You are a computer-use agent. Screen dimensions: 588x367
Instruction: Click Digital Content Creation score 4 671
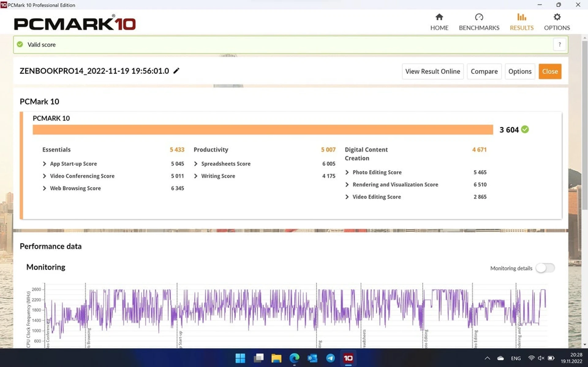click(x=479, y=150)
